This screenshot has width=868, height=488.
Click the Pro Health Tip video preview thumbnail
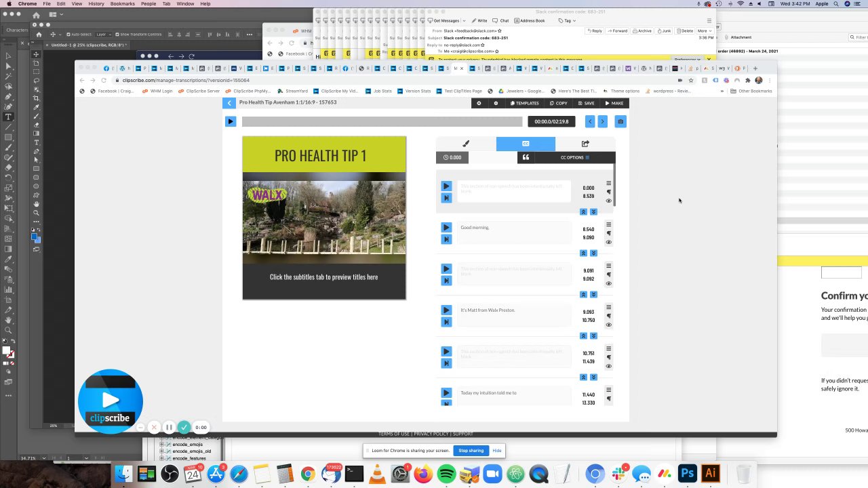point(324,218)
